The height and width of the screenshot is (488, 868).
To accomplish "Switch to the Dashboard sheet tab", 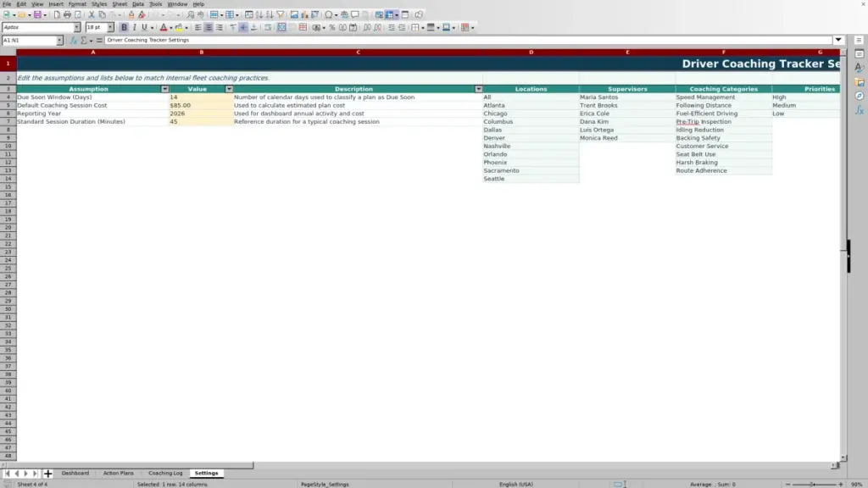I will point(75,473).
